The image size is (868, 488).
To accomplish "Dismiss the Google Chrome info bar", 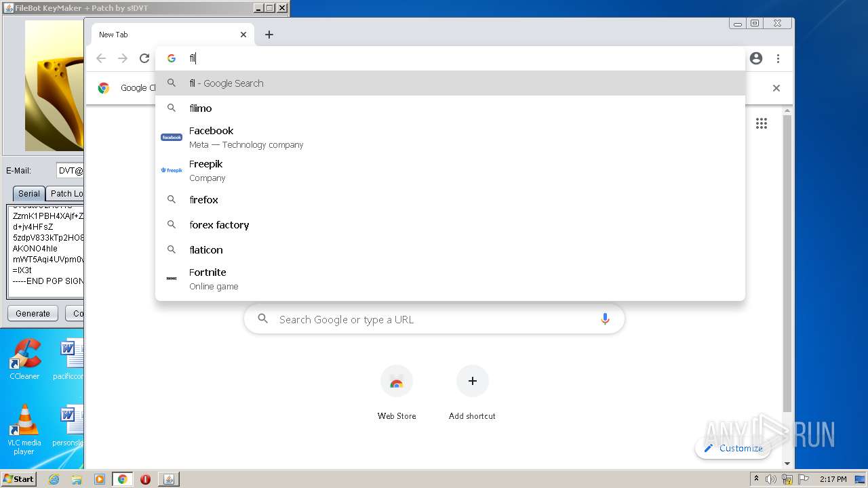I will pyautogui.click(x=776, y=88).
